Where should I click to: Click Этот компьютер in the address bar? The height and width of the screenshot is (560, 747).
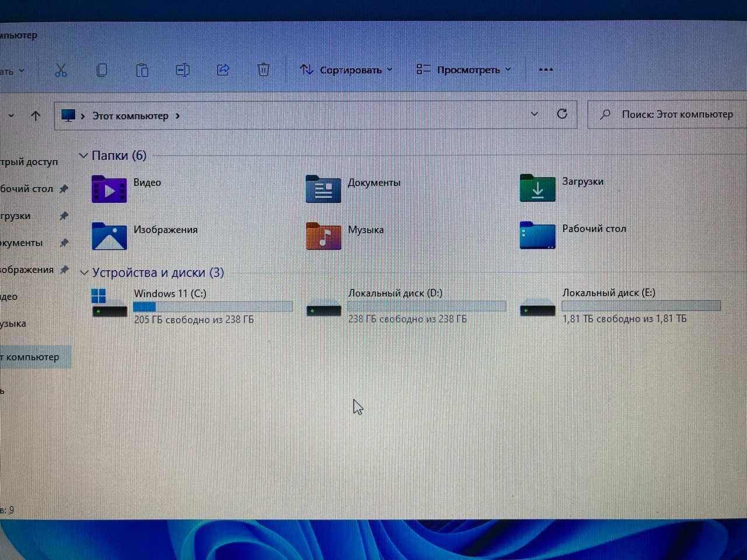(x=130, y=116)
